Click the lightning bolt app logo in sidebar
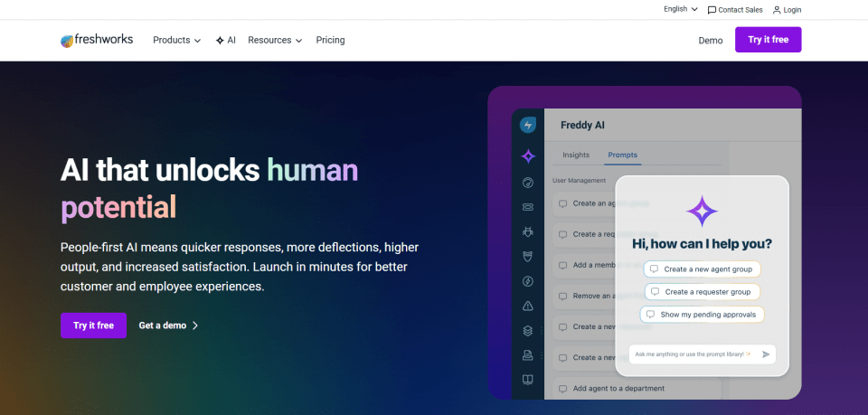The image size is (868, 415). click(527, 125)
